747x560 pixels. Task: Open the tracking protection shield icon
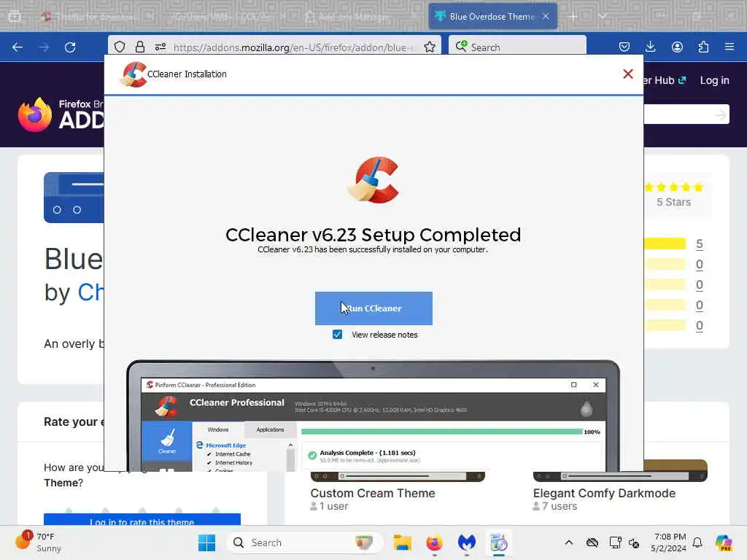coord(120,47)
